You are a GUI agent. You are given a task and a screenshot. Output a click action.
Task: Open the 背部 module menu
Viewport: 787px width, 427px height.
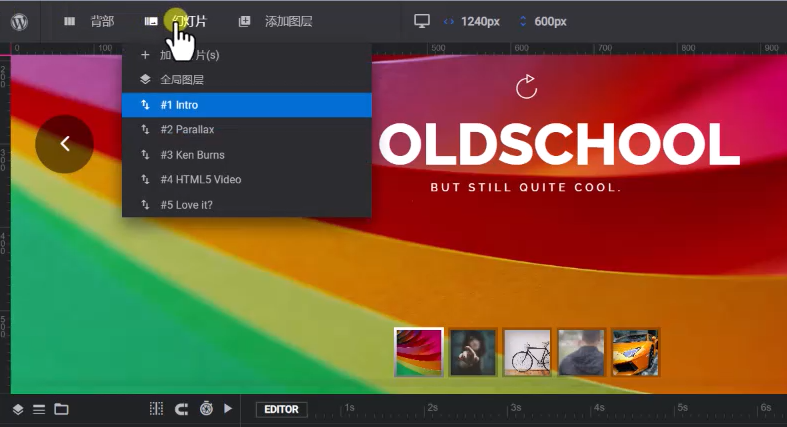[90, 21]
